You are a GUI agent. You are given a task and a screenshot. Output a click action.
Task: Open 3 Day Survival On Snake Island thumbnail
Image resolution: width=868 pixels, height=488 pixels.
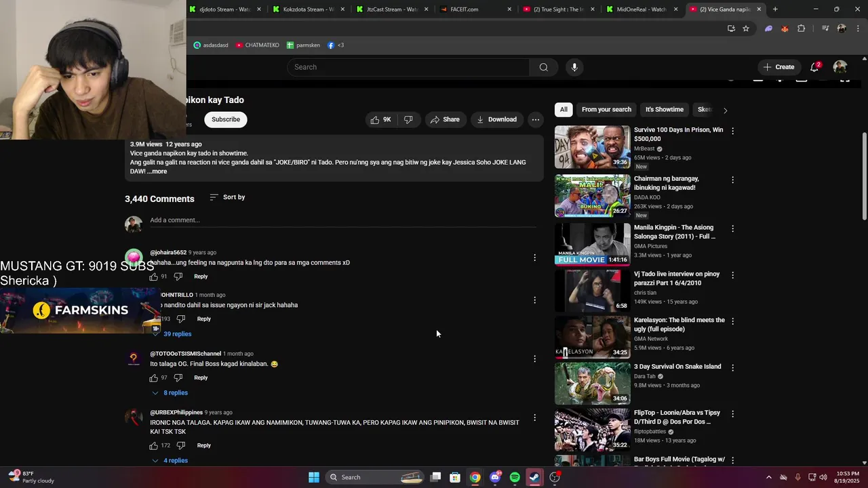coord(592,384)
